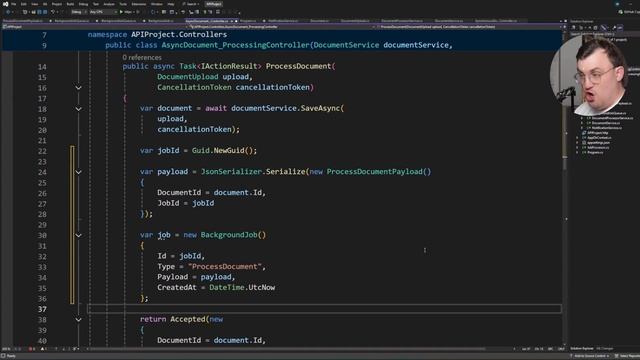Click line number 22 in the gutter
This screenshot has width=640, height=360.
click(42, 151)
